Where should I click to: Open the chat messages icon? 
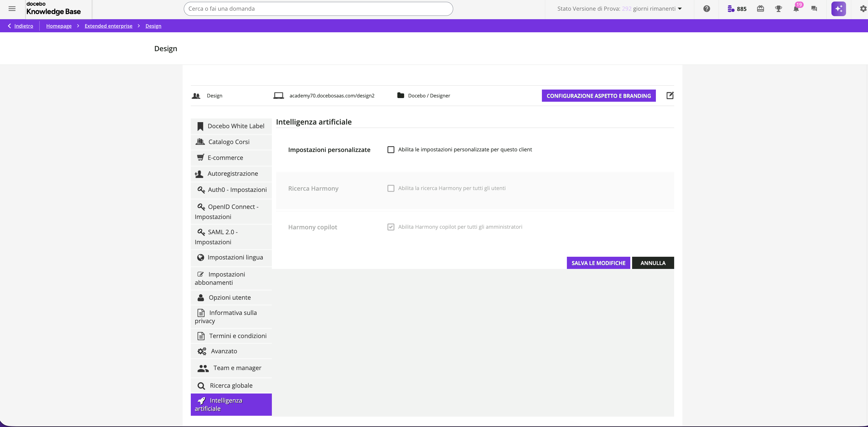pyautogui.click(x=814, y=9)
